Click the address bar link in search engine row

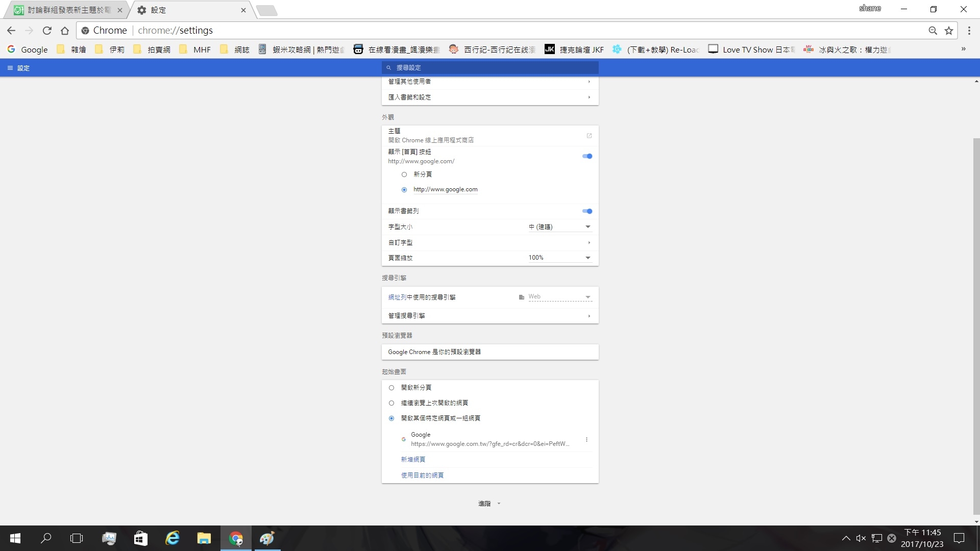click(397, 297)
